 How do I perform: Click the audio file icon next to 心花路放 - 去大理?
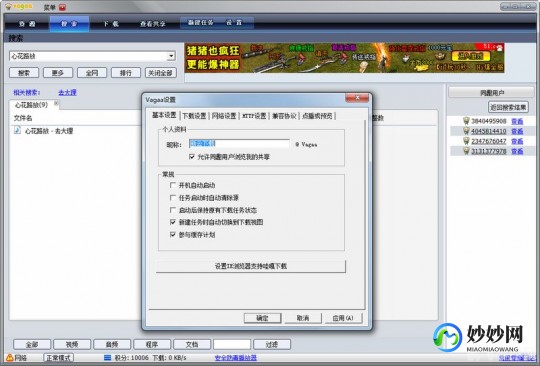17,130
